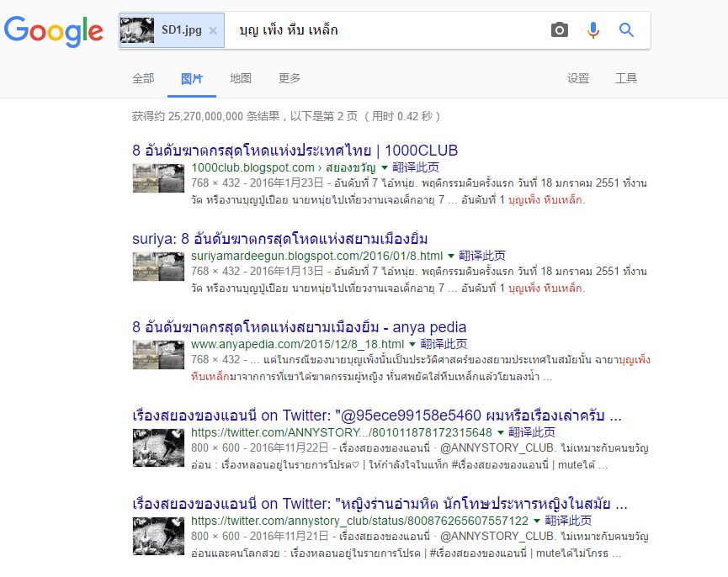Viewport: 728px width, 577px height.
Task: Click 翻译此页 for annystory_club status result
Action: [568, 521]
